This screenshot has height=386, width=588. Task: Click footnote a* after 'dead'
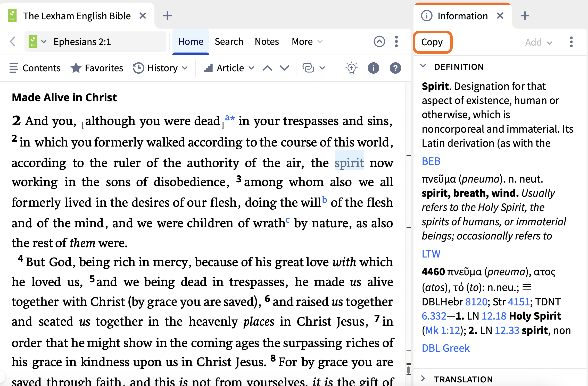pyautogui.click(x=230, y=118)
